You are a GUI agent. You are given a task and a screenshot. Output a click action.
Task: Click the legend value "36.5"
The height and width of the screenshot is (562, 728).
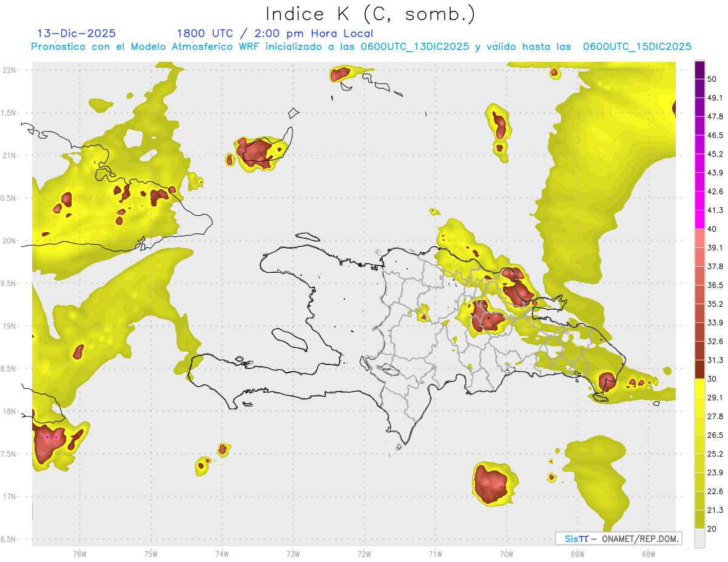(715, 285)
